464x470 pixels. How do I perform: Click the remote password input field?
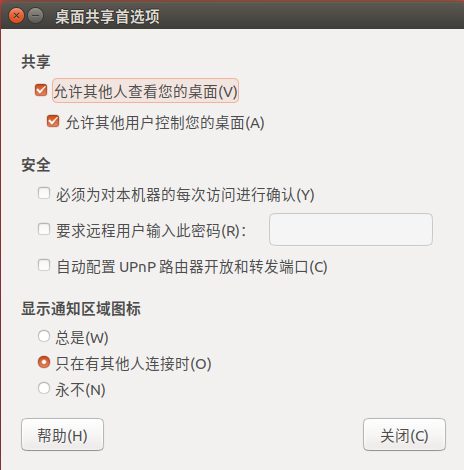(351, 229)
